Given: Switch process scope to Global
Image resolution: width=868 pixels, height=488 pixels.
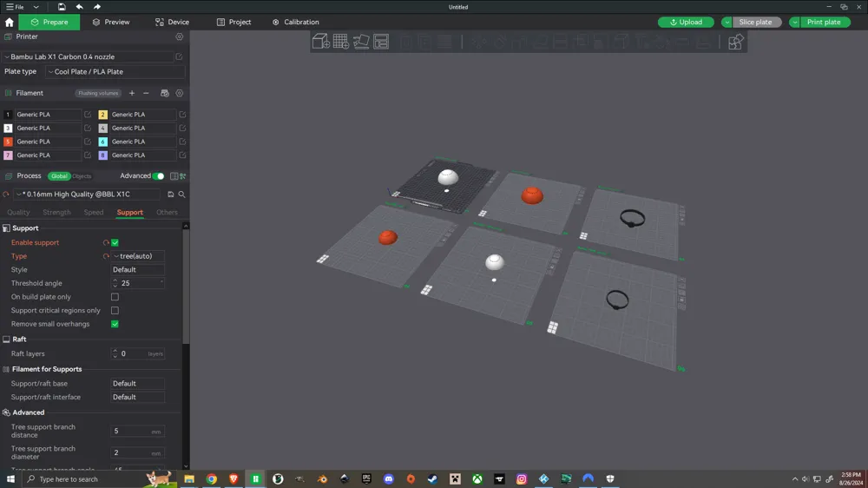Looking at the screenshot, I should tap(59, 176).
